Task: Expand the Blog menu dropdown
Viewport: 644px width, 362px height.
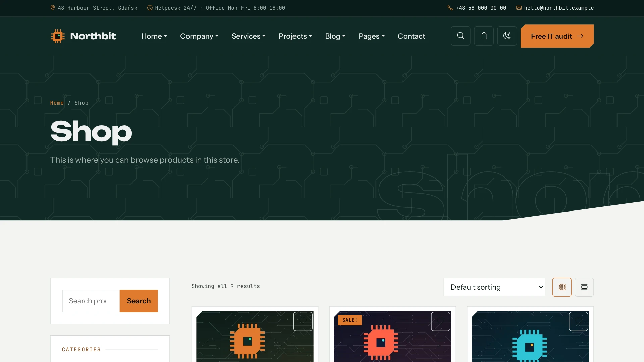Action: click(335, 36)
